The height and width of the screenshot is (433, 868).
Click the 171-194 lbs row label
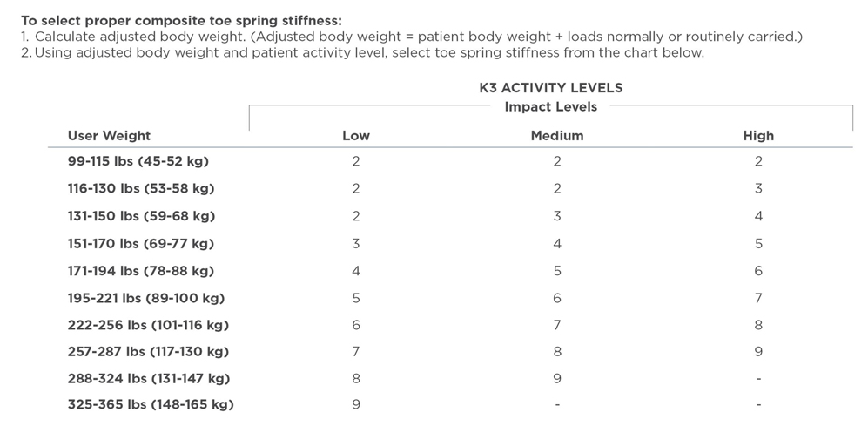coord(140,271)
